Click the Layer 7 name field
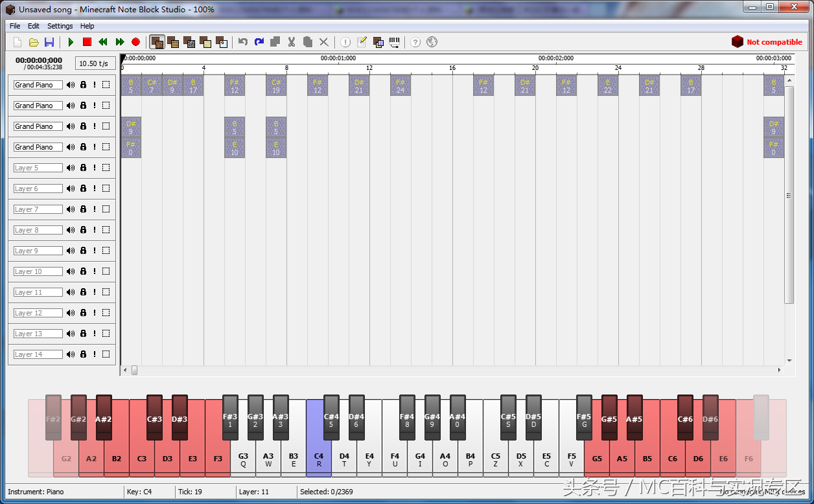814x504 pixels. point(38,209)
